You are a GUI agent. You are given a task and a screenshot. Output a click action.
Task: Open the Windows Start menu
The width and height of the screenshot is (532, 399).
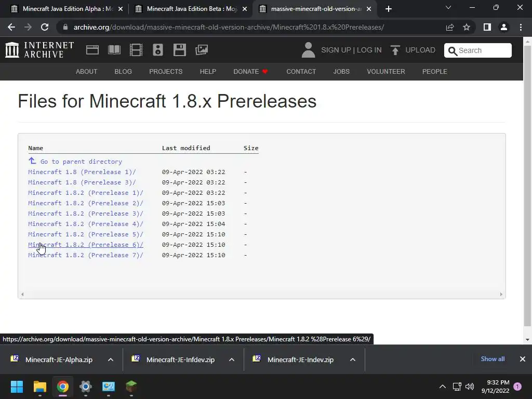click(17, 387)
